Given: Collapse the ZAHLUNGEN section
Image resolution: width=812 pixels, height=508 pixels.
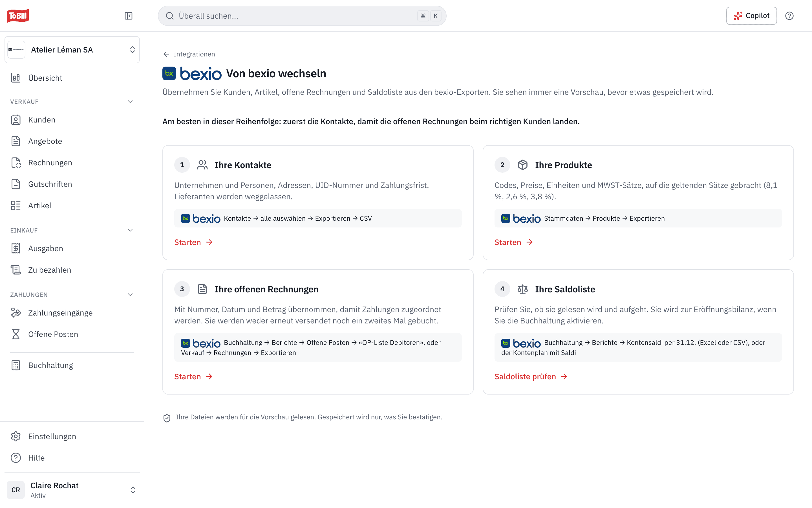Looking at the screenshot, I should [130, 295].
